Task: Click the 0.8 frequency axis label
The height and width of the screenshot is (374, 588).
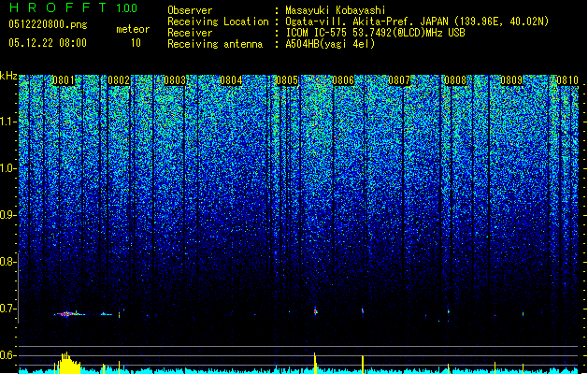Action: tap(7, 262)
